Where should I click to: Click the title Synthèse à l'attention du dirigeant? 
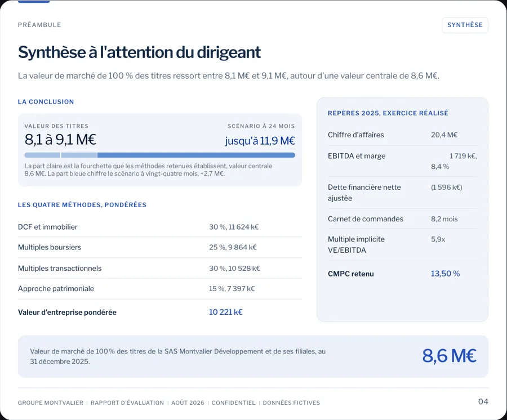[139, 52]
